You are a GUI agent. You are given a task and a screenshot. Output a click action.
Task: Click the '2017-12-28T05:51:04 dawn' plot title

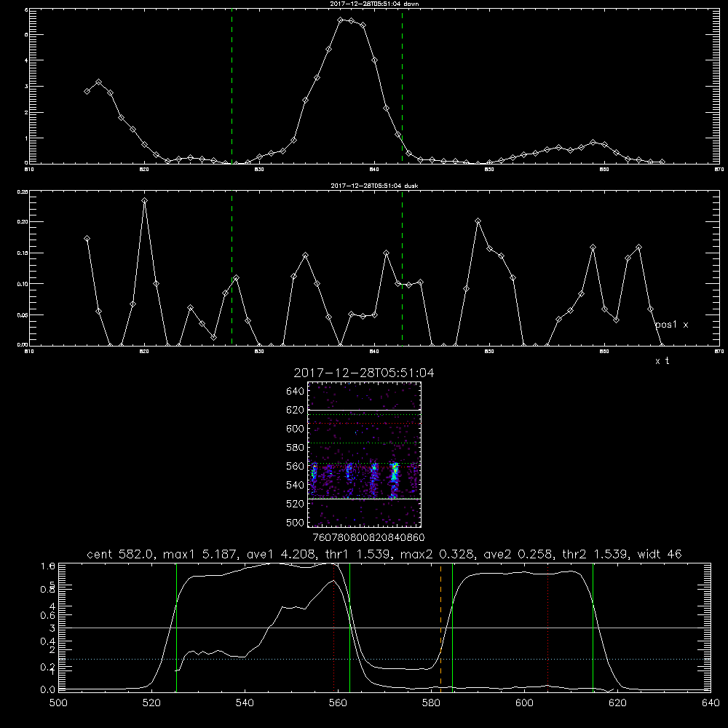click(374, 4)
